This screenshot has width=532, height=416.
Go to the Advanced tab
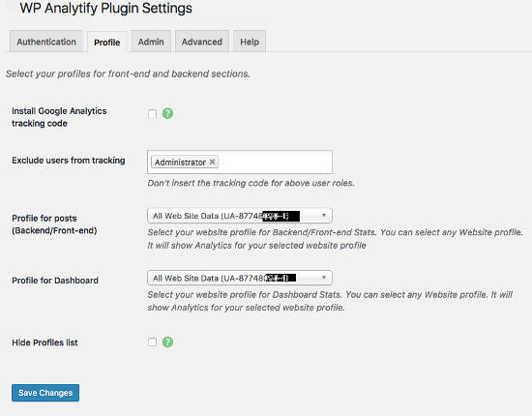click(202, 42)
